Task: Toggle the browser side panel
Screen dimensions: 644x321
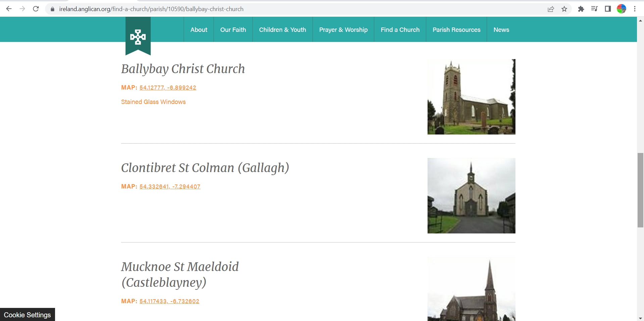Action: click(608, 9)
